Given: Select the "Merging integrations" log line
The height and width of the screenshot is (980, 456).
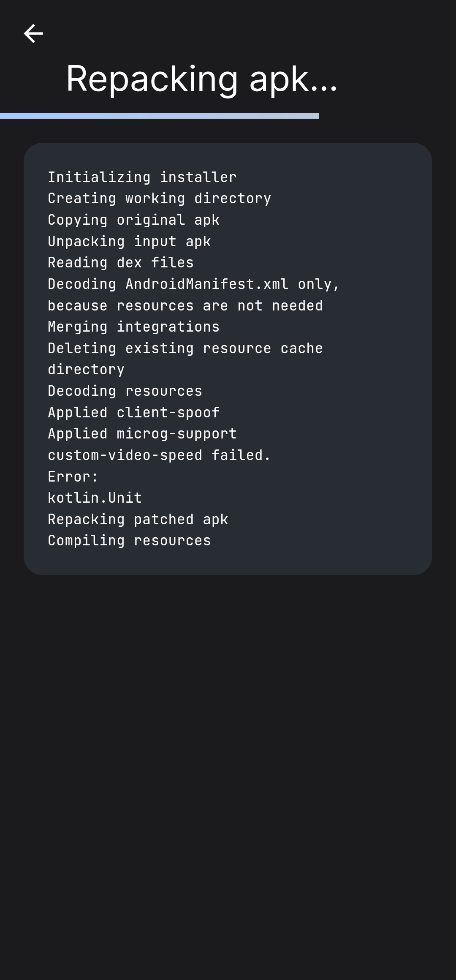Looking at the screenshot, I should [x=133, y=327].
